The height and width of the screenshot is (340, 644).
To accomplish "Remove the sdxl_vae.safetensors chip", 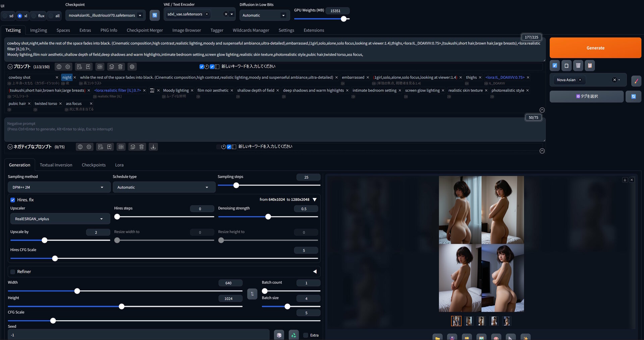I will point(207,14).
